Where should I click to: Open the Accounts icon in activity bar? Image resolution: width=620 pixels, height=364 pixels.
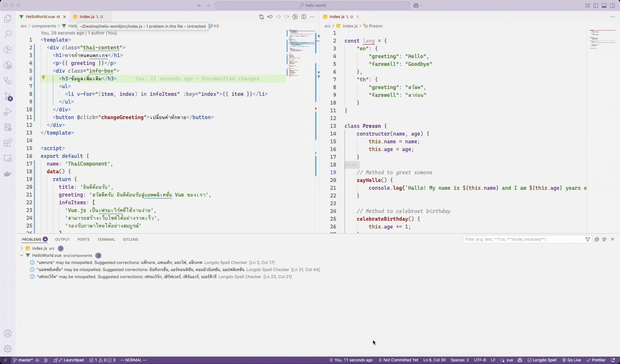(x=8, y=333)
